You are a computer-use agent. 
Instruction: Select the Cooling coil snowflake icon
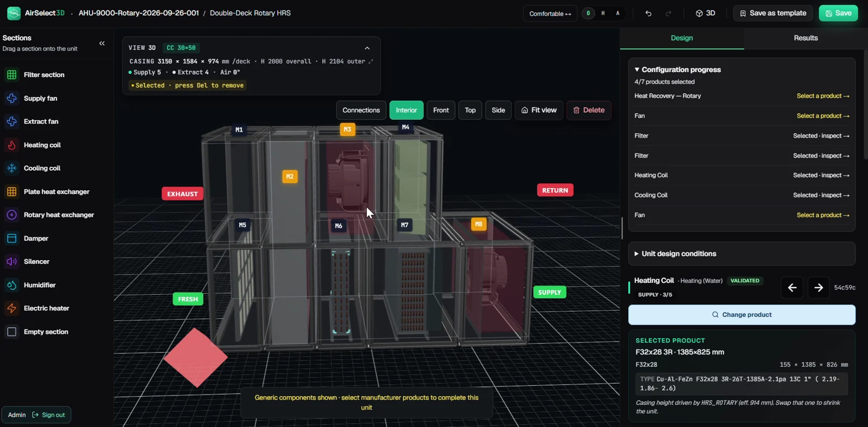(x=12, y=169)
